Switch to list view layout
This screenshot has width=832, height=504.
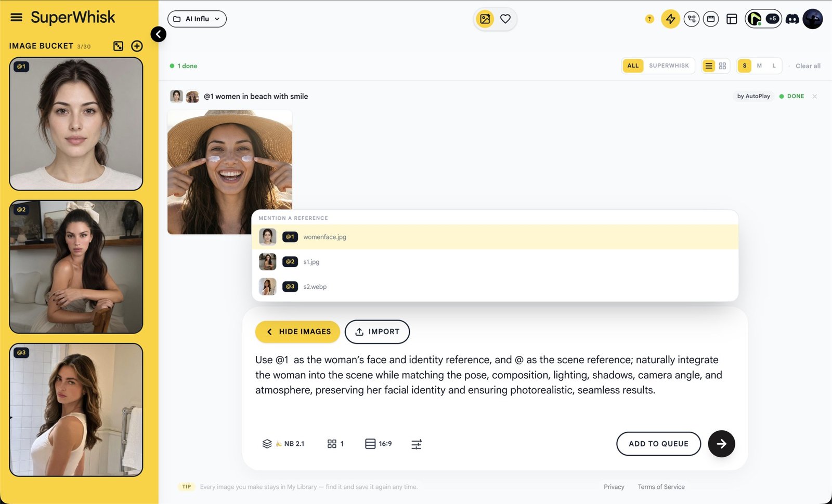[x=709, y=66]
